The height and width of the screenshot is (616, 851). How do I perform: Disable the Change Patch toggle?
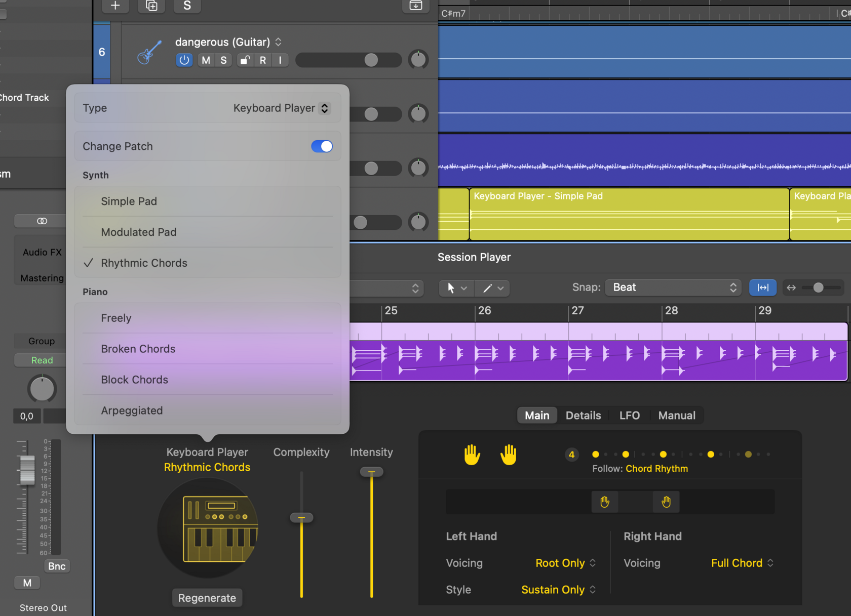(322, 146)
